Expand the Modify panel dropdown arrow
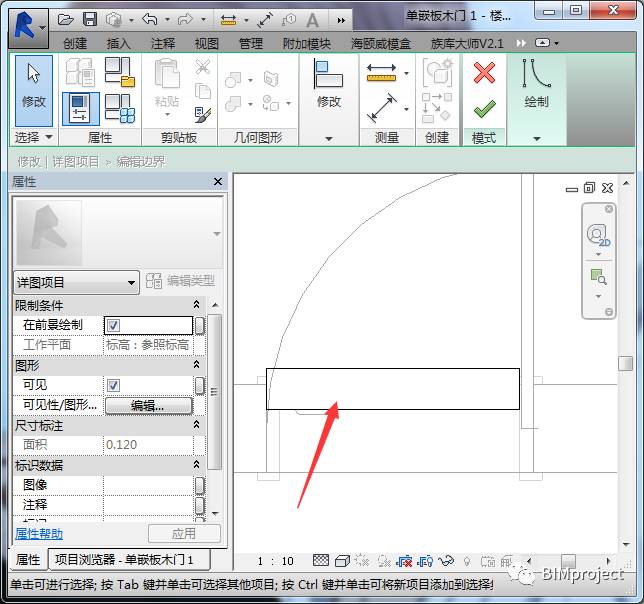The width and height of the screenshot is (644, 604). click(329, 138)
